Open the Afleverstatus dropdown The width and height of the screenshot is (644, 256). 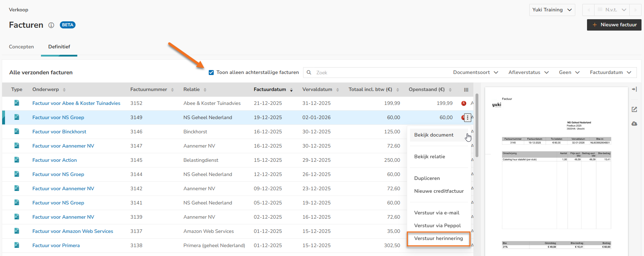point(528,73)
